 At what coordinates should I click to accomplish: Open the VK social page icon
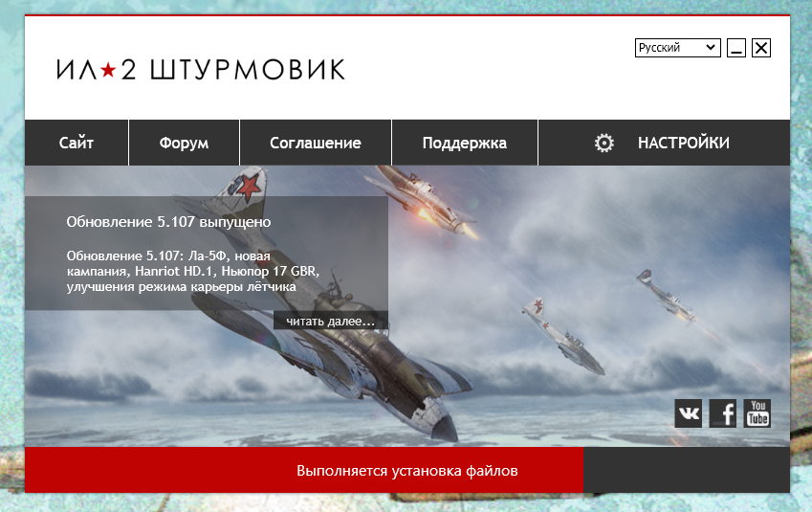[689, 413]
